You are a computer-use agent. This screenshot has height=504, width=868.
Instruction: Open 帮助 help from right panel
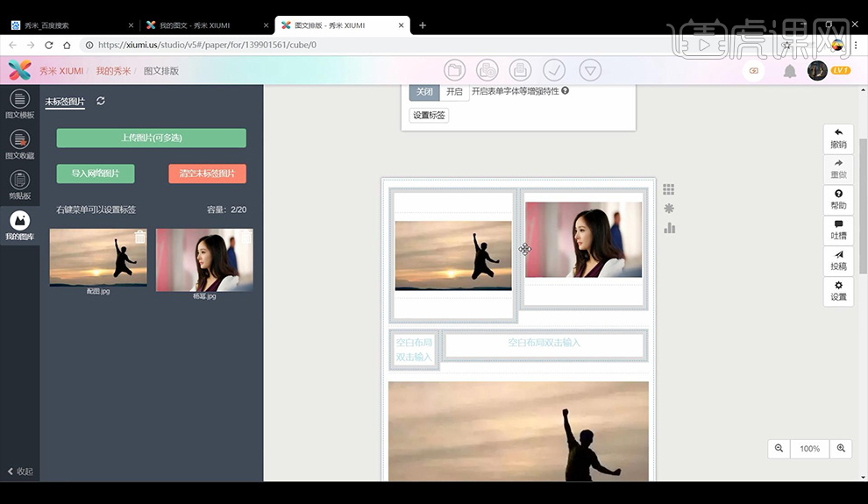point(838,199)
